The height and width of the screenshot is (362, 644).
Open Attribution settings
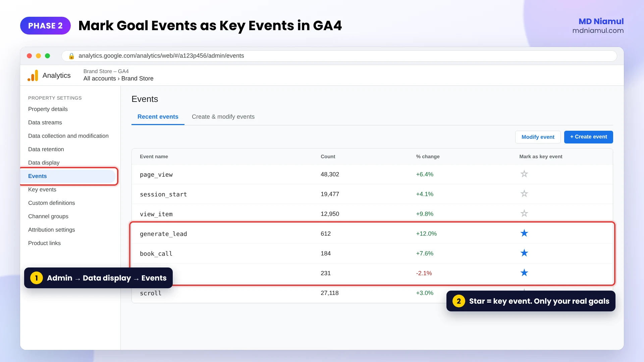coord(52,230)
